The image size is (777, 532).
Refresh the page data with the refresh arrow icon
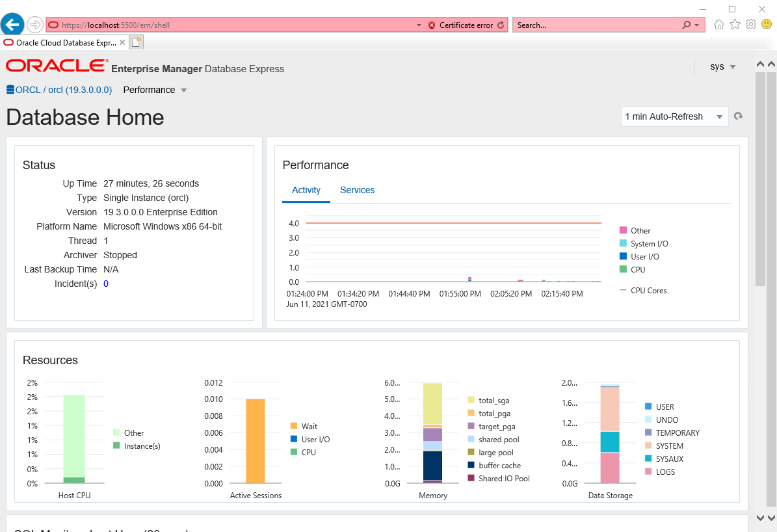pyautogui.click(x=738, y=116)
